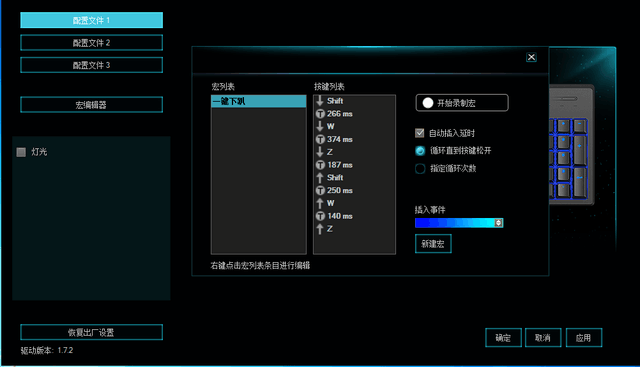Select 指定循环次数 radio option

pyautogui.click(x=420, y=169)
